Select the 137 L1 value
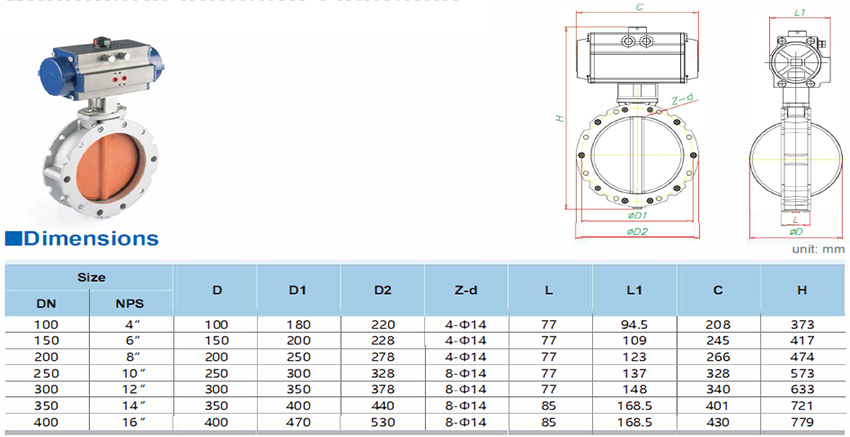850x437 pixels. tap(634, 374)
